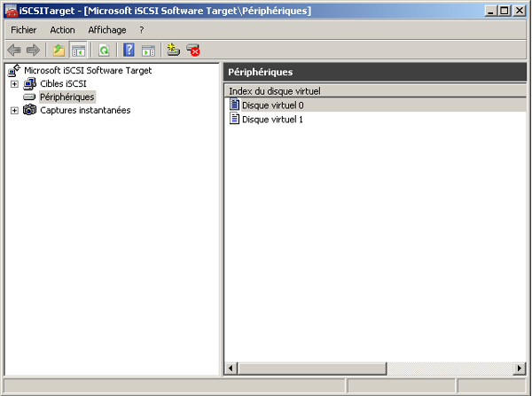Click the Disque virtuel 1 document icon
This screenshot has height=396, width=532.
point(234,119)
